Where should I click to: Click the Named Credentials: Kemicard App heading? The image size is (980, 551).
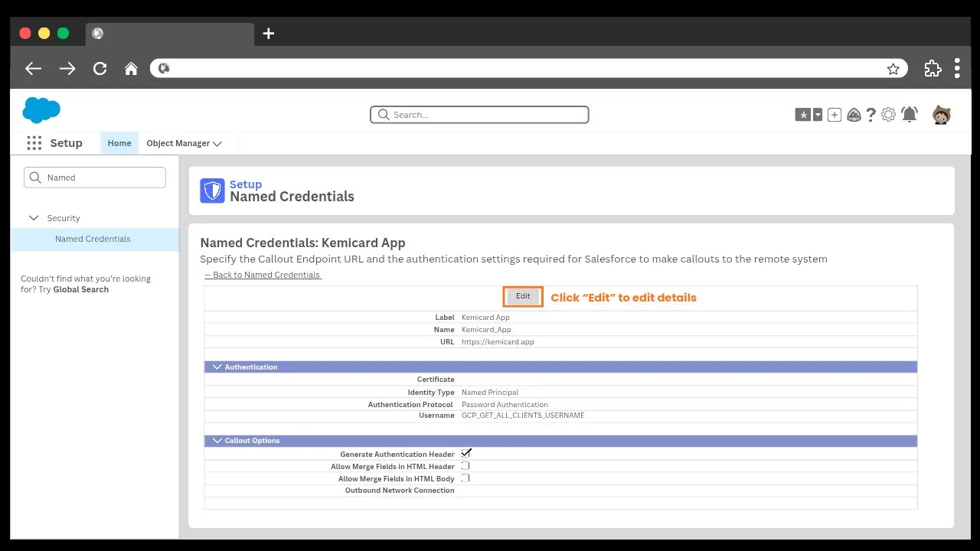302,243
